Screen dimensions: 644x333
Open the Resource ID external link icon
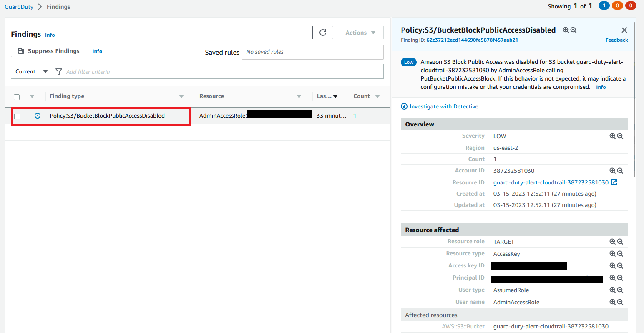pos(614,182)
